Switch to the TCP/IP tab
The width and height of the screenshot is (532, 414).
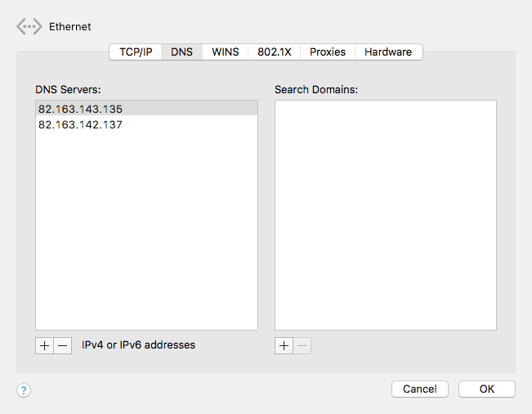tap(136, 52)
